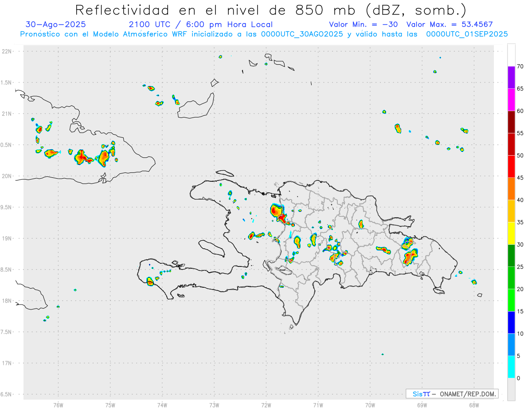
Task: Click the date text '30-Ago-2025'
Action: click(56, 24)
